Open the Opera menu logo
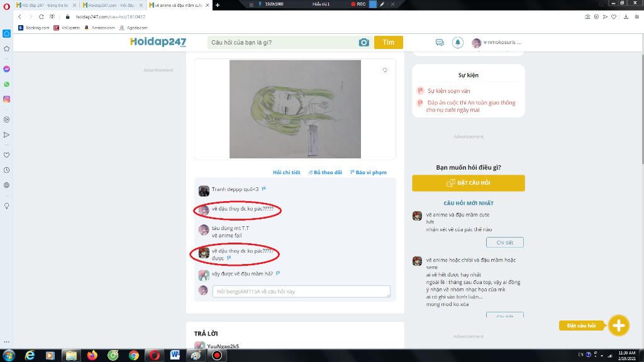The image size is (644, 362). click(6, 6)
